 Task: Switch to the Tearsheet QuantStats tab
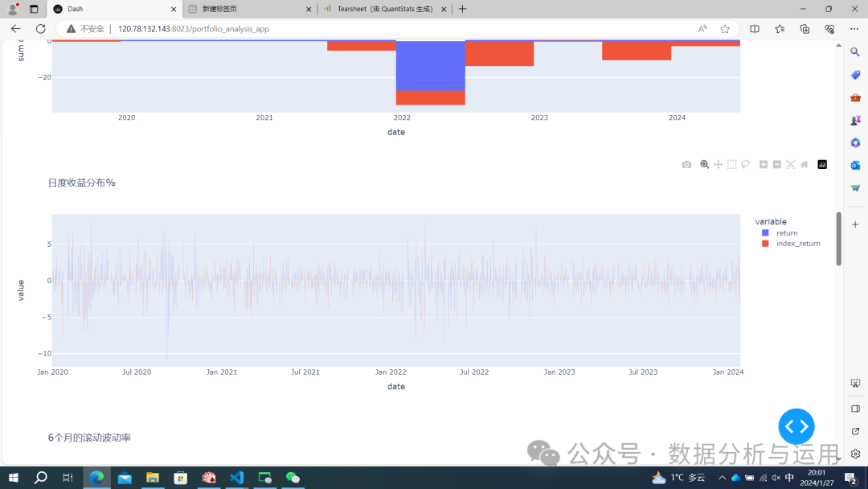384,9
